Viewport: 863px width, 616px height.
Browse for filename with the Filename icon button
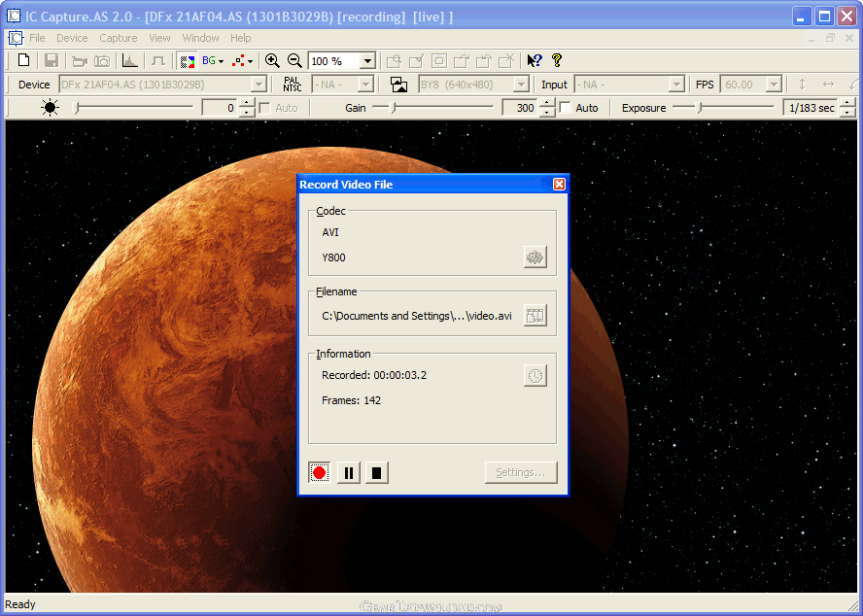click(x=535, y=316)
